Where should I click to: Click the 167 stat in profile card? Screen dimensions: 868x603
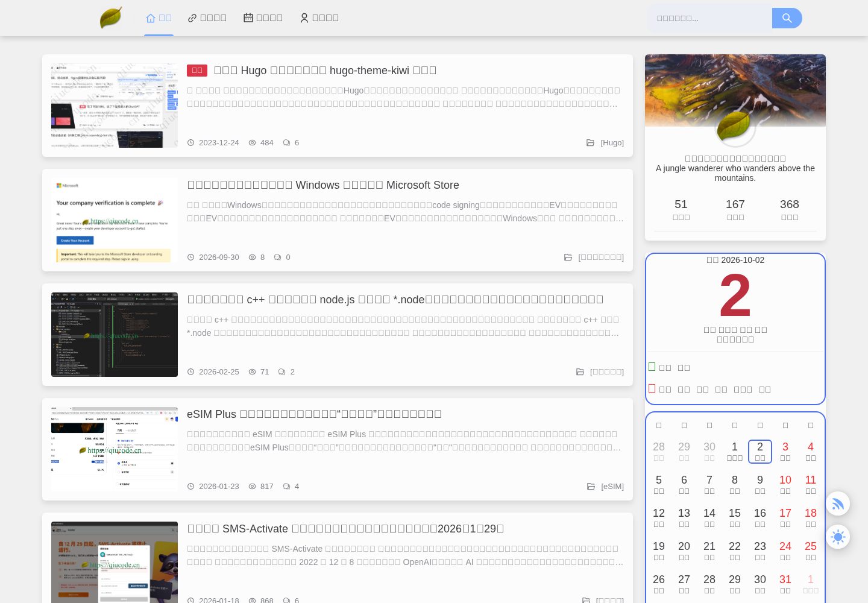click(735, 209)
